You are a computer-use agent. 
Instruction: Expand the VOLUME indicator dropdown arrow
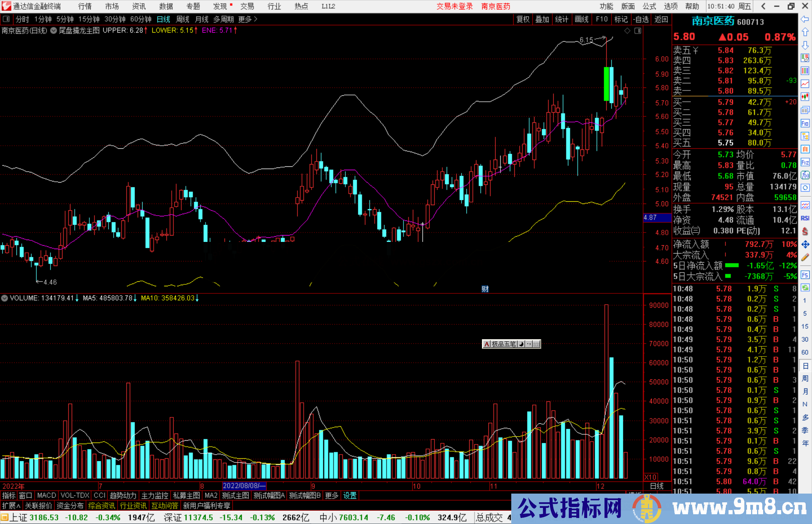coord(5,298)
